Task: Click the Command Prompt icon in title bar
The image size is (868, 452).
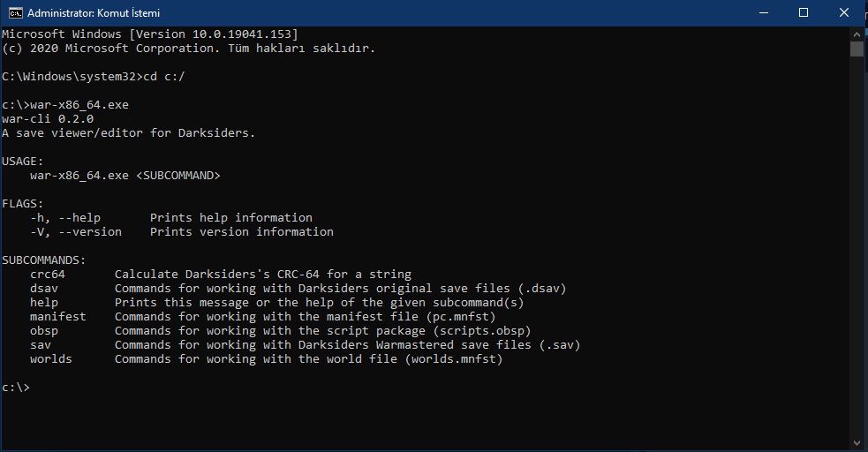Action: point(15,13)
